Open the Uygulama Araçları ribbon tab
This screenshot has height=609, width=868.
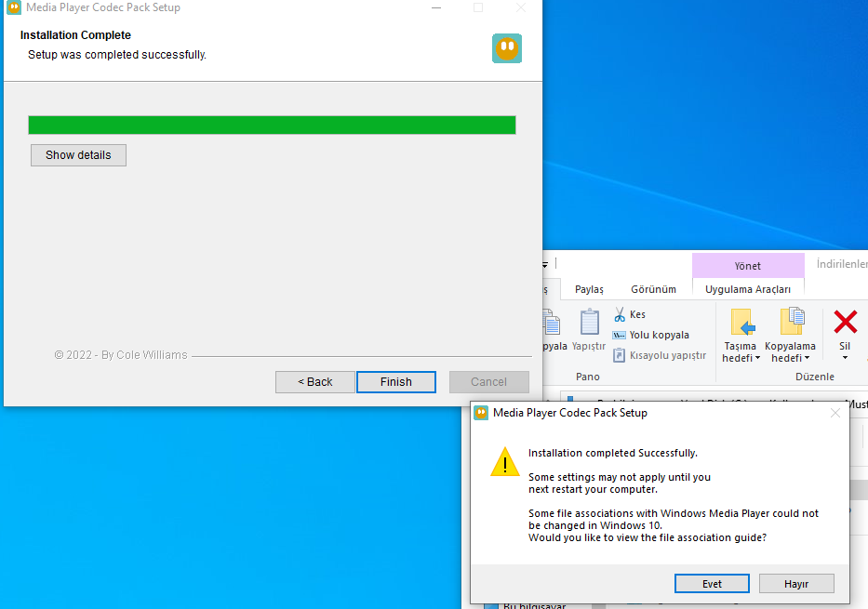coord(748,289)
